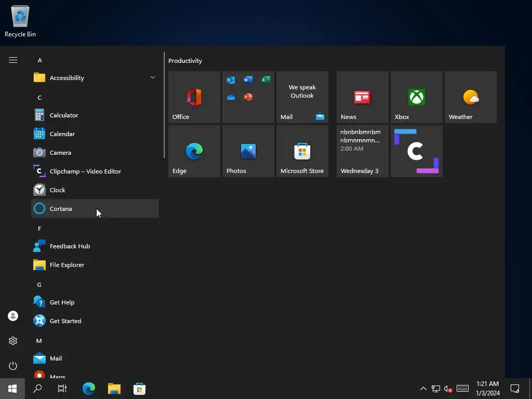Launch Camera from the app list
The height and width of the screenshot is (399, 532).
click(x=95, y=152)
